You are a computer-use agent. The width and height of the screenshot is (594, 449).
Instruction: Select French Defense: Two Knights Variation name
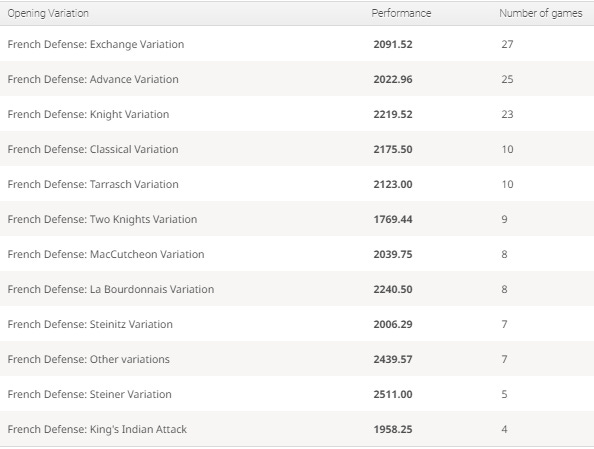pos(102,219)
